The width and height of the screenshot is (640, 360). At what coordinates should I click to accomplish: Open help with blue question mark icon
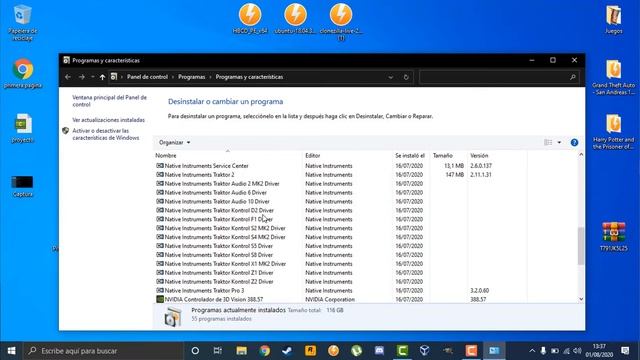coord(574,142)
